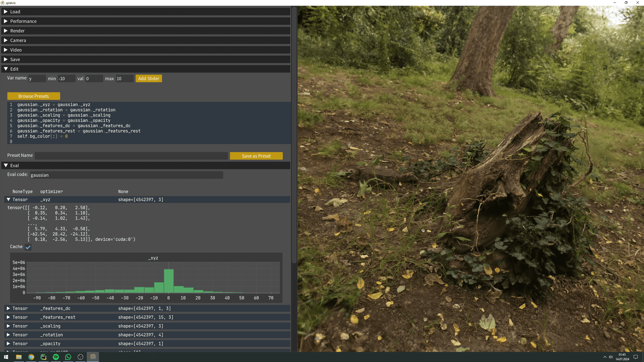The width and height of the screenshot is (644, 362).
Task: Click the Browse Presets button
Action: [34, 96]
